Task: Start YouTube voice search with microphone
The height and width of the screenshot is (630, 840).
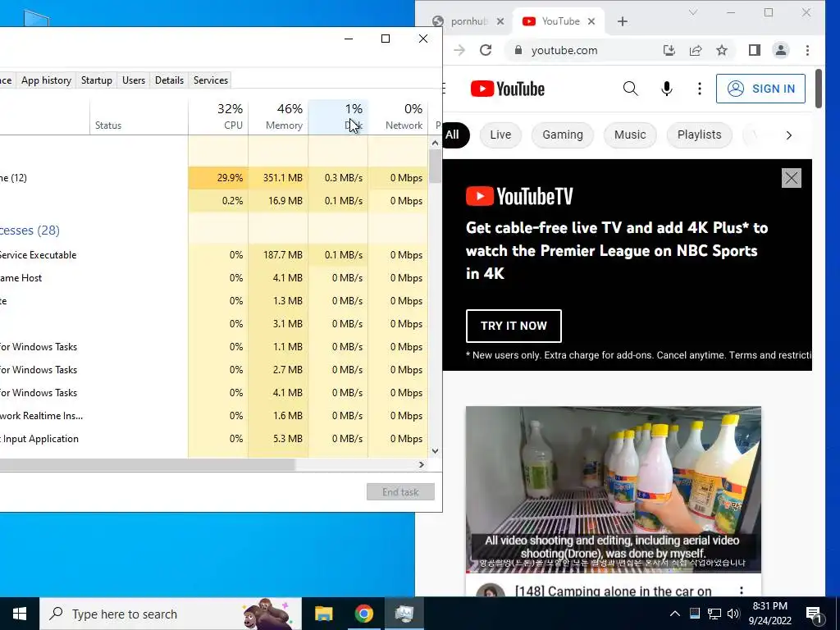Action: click(x=666, y=89)
